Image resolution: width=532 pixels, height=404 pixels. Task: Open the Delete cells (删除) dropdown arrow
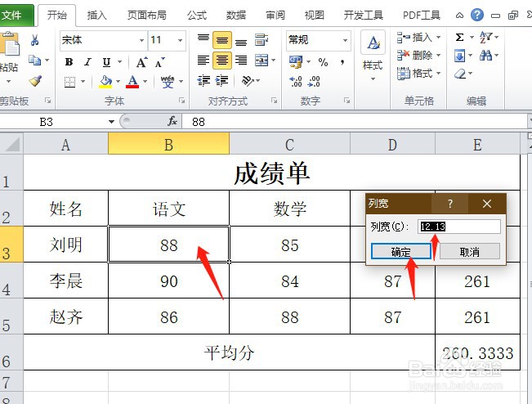tap(438, 55)
